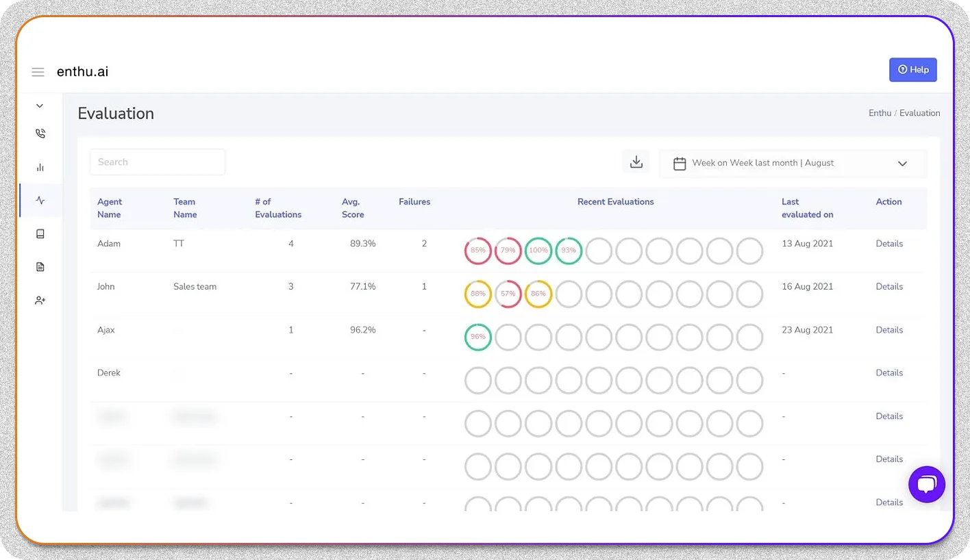Click the 13 Aug 2021 date
The image size is (970, 560).
808,244
